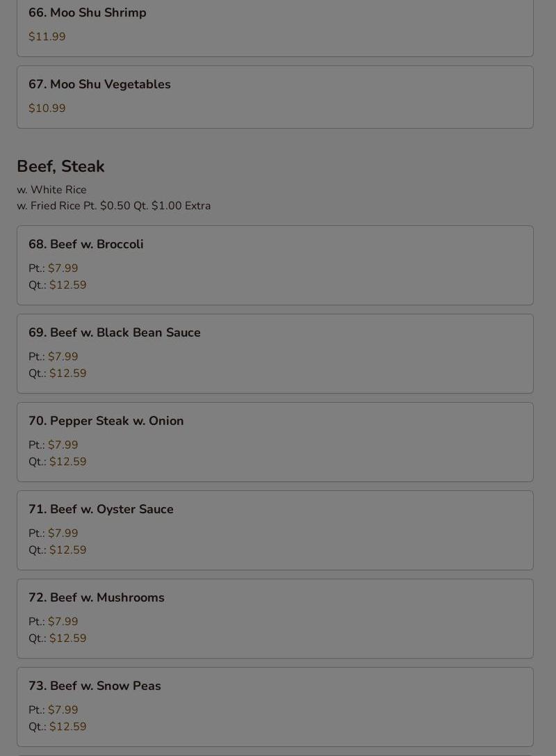Open Pepper Steak w. Onion item
556x756 pixels.
tap(106, 421)
